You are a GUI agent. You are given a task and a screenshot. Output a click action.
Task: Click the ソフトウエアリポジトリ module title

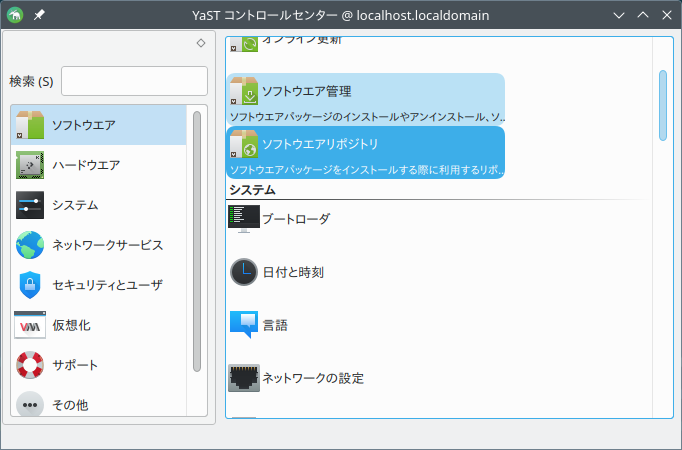click(320, 144)
